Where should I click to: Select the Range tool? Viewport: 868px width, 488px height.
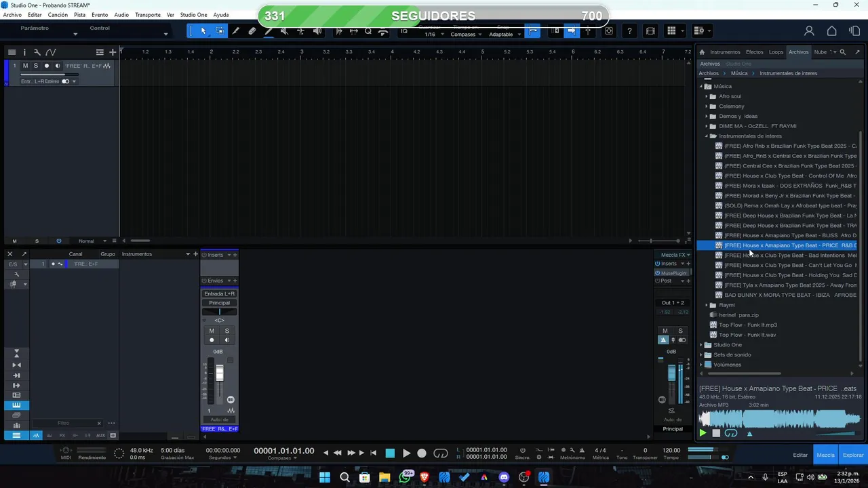pos(220,31)
